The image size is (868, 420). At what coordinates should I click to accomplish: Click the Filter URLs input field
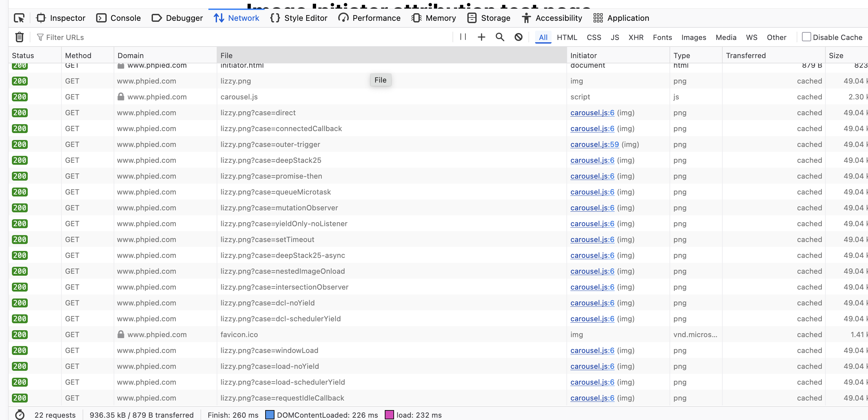[243, 37]
